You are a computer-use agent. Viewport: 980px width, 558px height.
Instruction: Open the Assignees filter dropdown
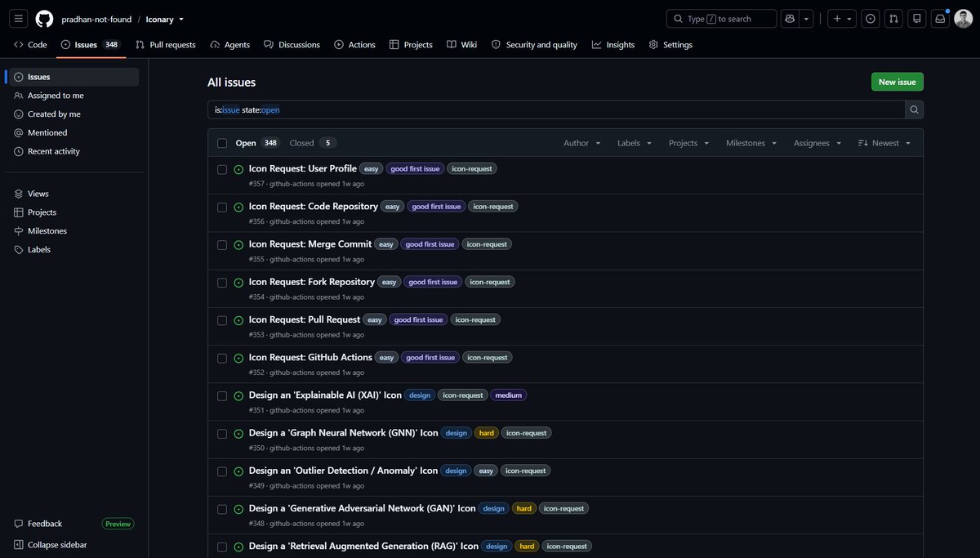[817, 143]
